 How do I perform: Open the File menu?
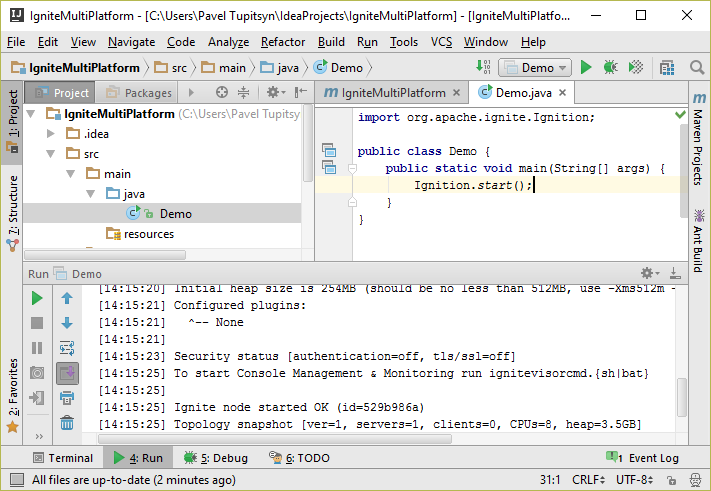pyautogui.click(x=16, y=42)
